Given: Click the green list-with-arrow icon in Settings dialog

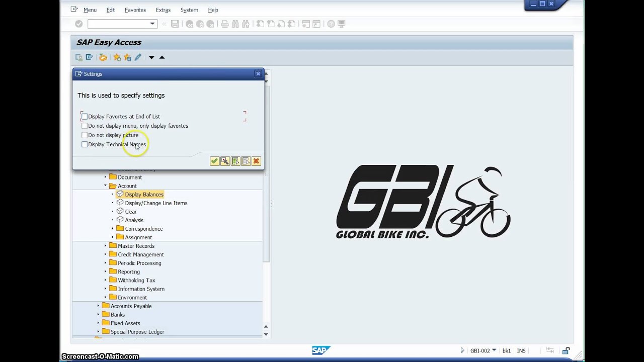Looking at the screenshot, I should click(x=235, y=161).
